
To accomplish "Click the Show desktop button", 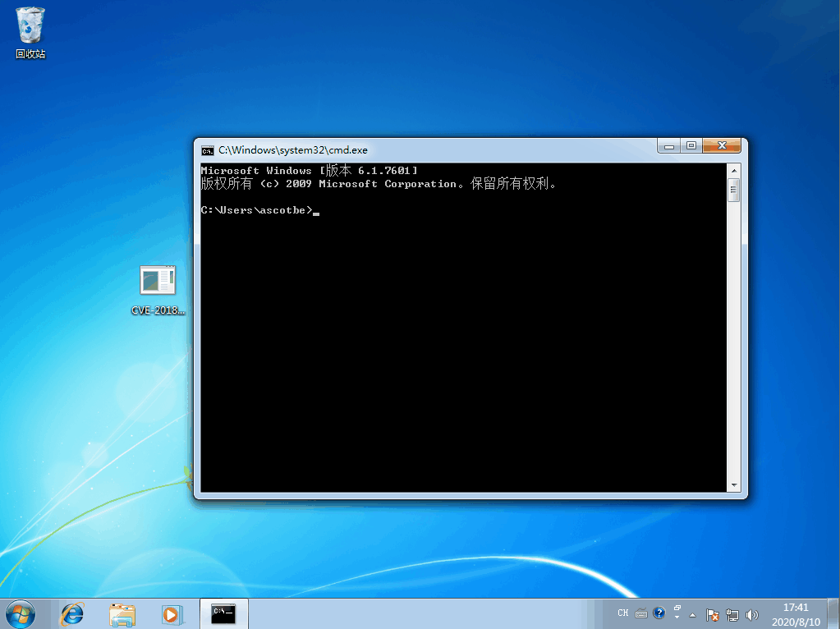I will [x=833, y=614].
